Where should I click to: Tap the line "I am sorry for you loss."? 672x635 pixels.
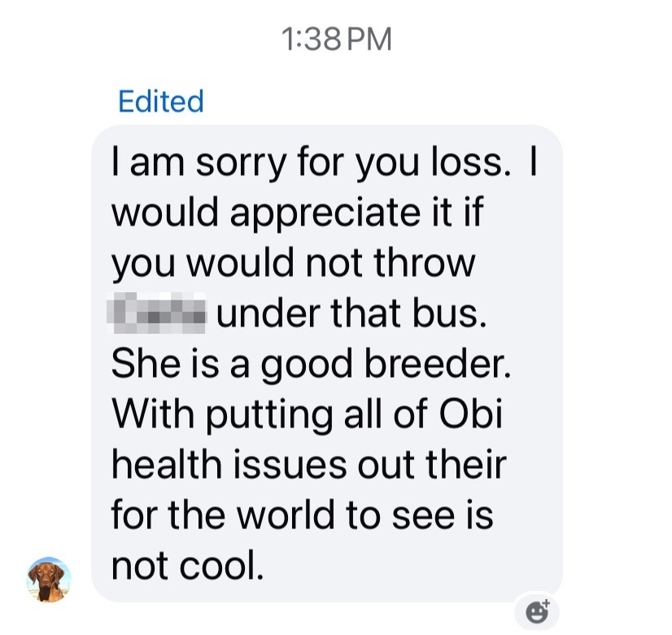(x=310, y=163)
